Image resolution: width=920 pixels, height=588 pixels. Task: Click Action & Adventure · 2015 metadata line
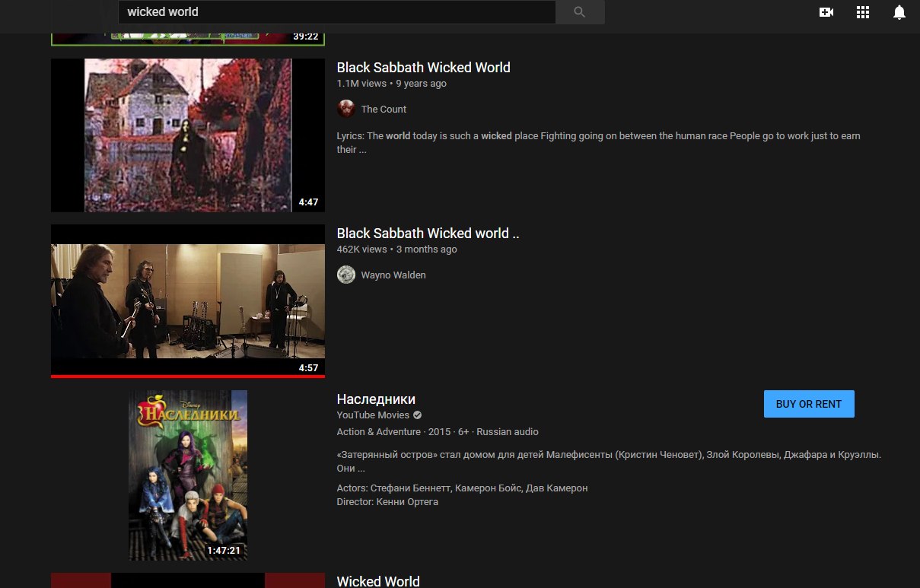pos(438,432)
